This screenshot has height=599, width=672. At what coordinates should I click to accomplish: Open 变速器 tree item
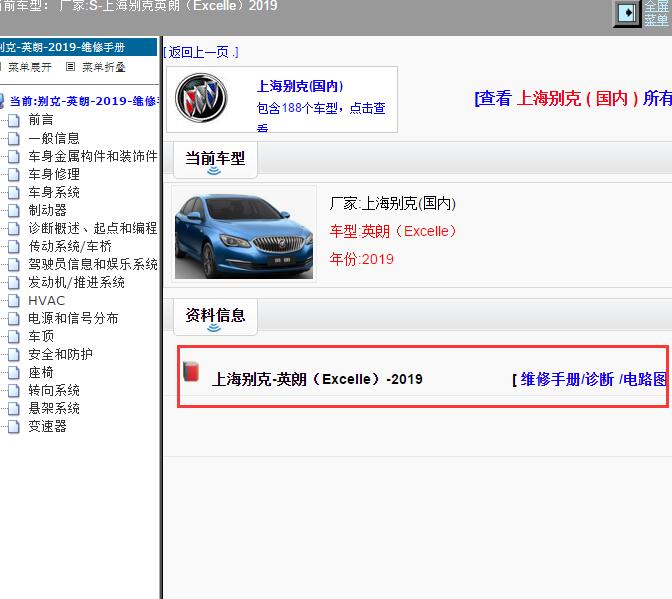coord(47,426)
